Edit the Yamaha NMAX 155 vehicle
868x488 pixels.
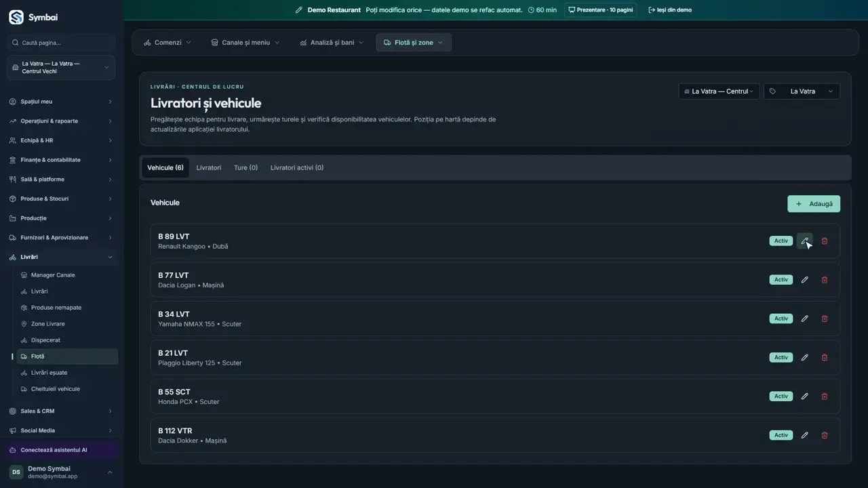click(x=805, y=319)
